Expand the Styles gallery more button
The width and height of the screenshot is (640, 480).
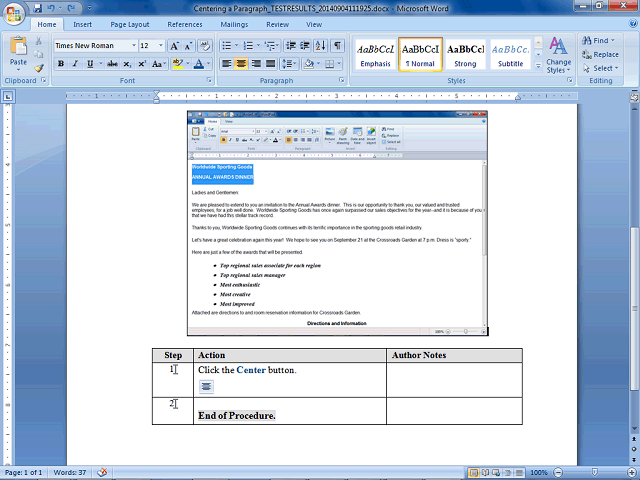(538, 65)
